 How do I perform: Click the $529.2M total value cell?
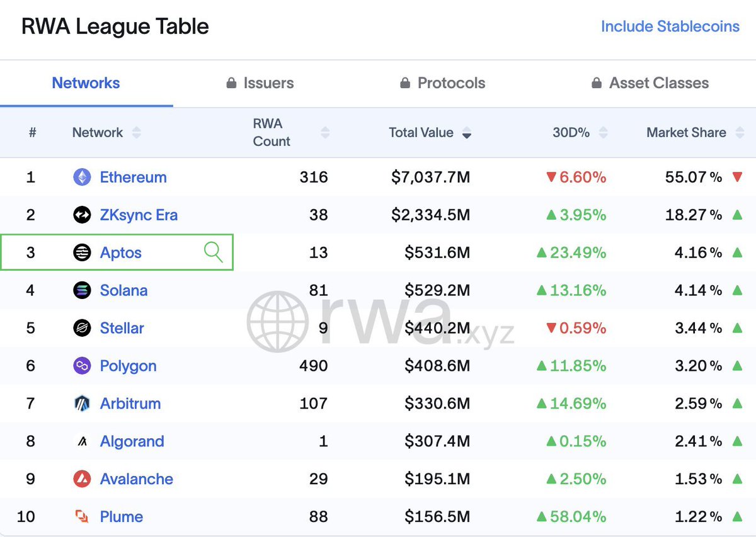click(x=437, y=290)
